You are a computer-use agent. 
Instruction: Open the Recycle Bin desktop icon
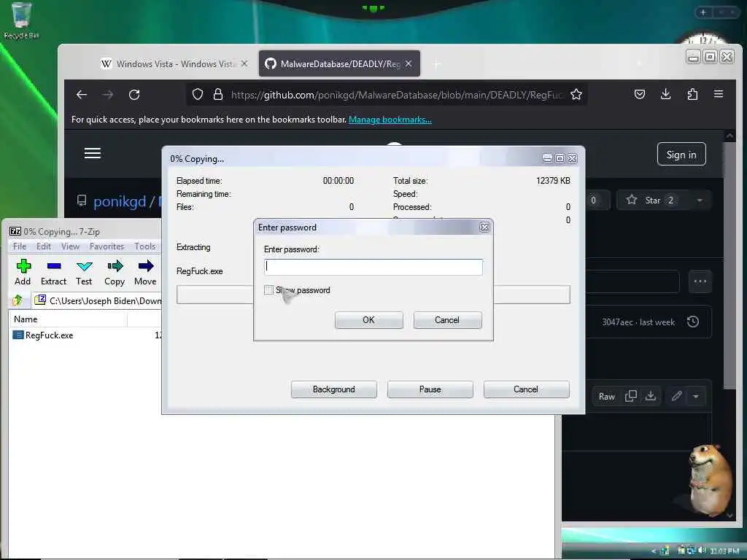(21, 21)
